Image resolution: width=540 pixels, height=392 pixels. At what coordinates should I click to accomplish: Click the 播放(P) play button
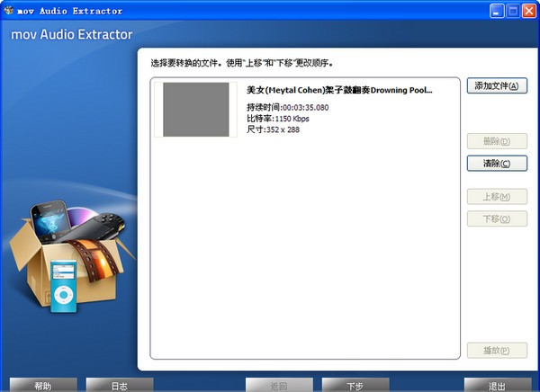point(497,351)
